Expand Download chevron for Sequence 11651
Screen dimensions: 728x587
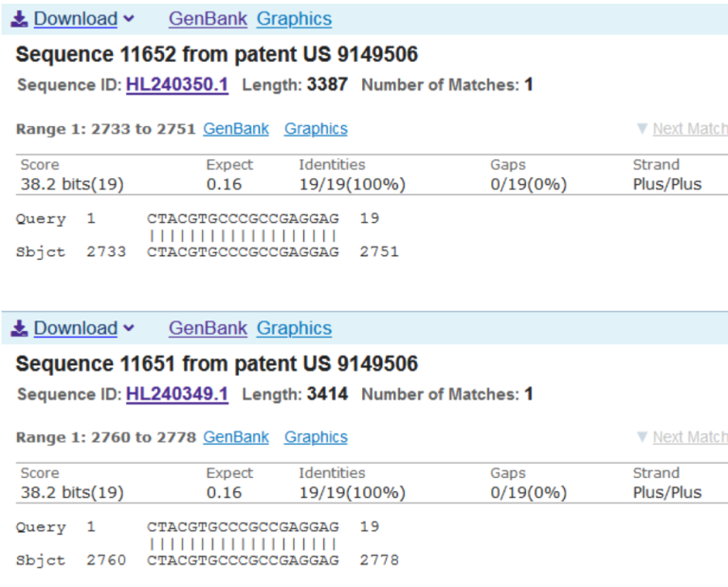129,328
